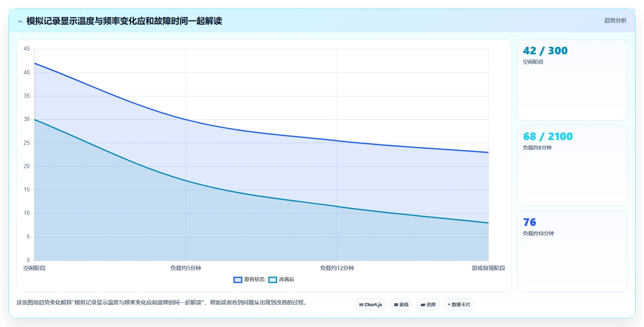
Task: Click 原有状态 line point at 空闲阶段
Action: pyautogui.click(x=34, y=63)
